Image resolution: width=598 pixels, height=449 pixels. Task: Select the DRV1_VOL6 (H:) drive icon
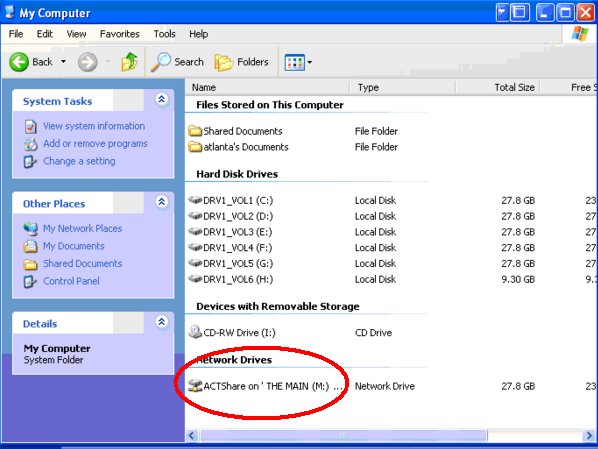click(195, 279)
